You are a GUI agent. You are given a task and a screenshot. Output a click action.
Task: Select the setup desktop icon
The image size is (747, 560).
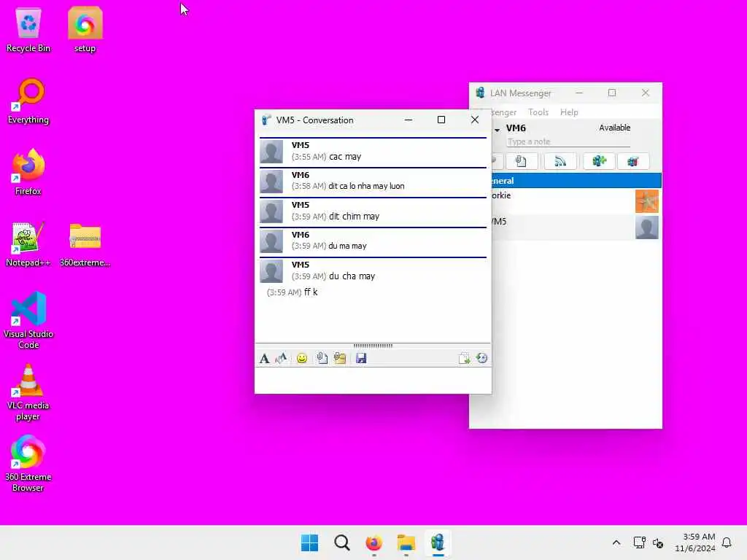coord(85,29)
